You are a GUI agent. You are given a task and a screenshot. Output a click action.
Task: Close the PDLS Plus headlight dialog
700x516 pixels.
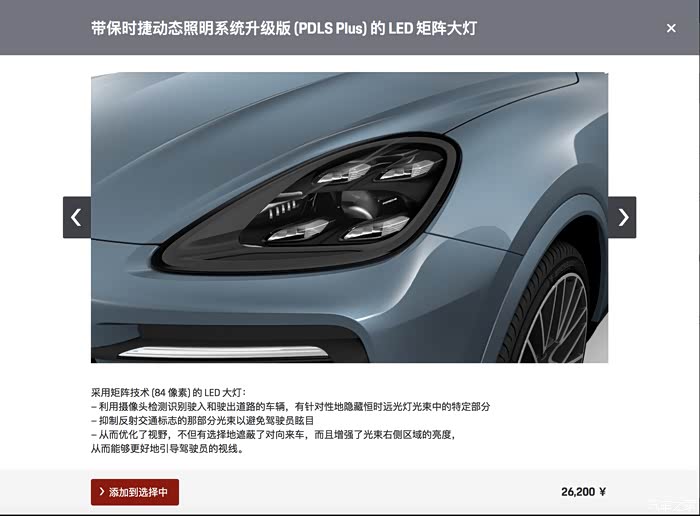coord(671,28)
